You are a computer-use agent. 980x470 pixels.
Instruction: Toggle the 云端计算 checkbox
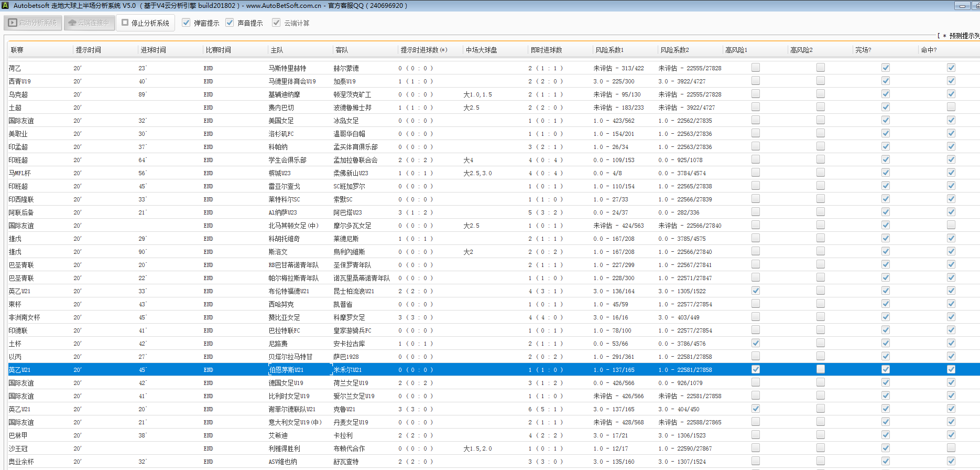276,23
